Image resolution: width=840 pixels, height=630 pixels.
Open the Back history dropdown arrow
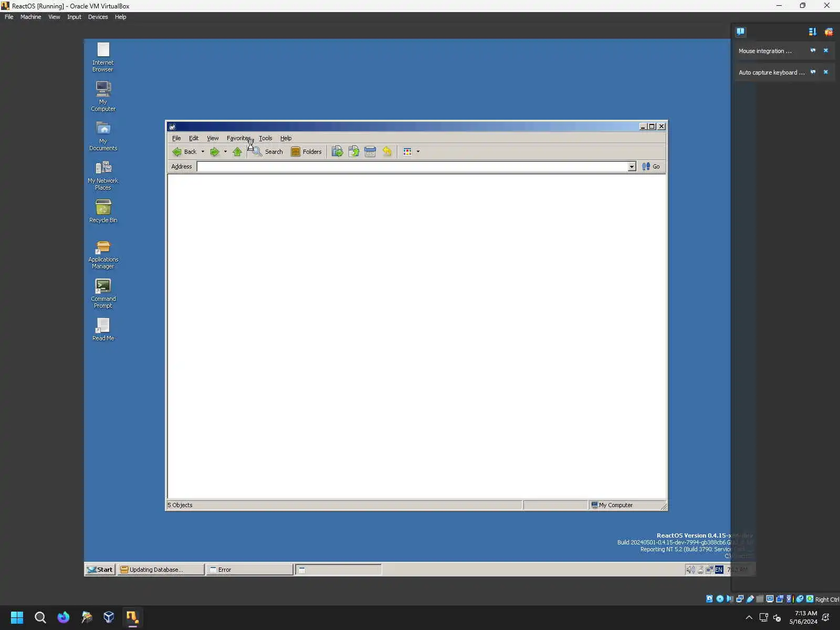pos(203,152)
